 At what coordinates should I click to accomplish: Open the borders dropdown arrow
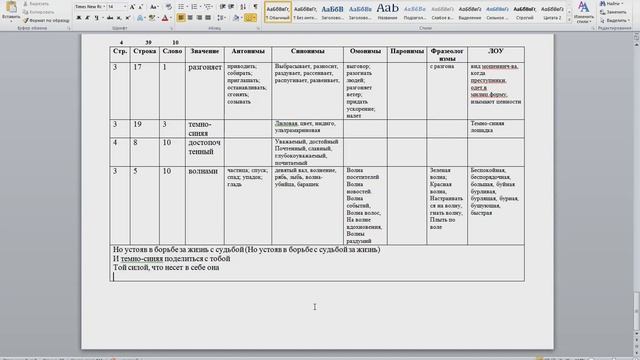click(255, 18)
